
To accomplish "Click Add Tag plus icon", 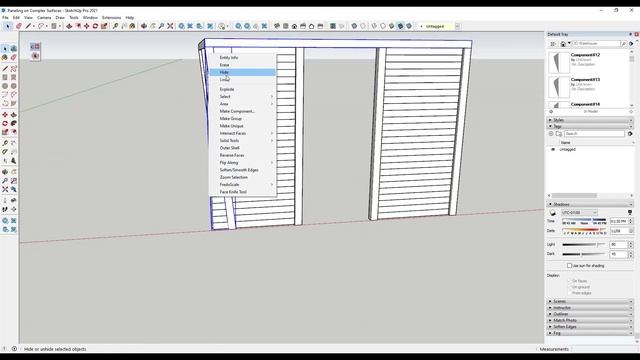I will [551, 134].
